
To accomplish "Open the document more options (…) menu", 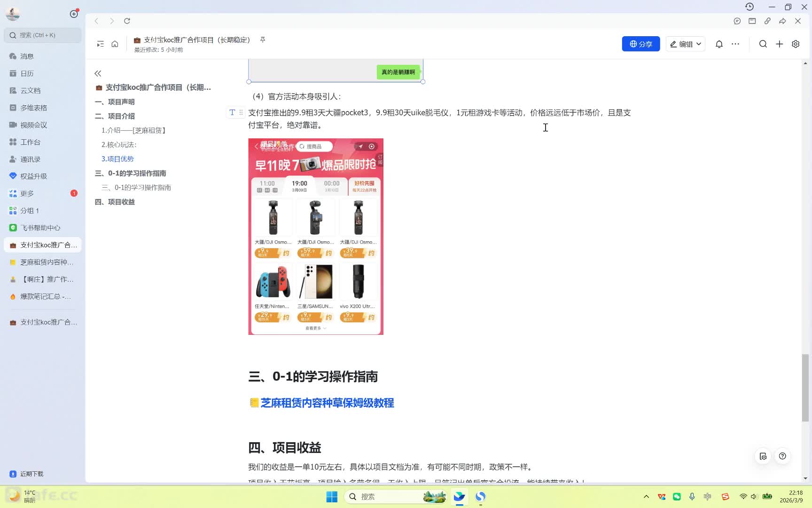I will click(735, 44).
